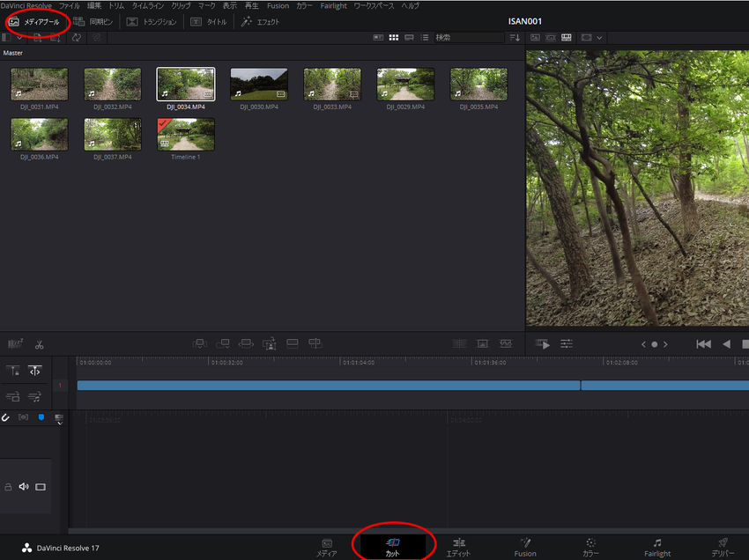Screen dimensions: 749x560
Task: Switch to the Fusion page tab
Action: pos(525,548)
